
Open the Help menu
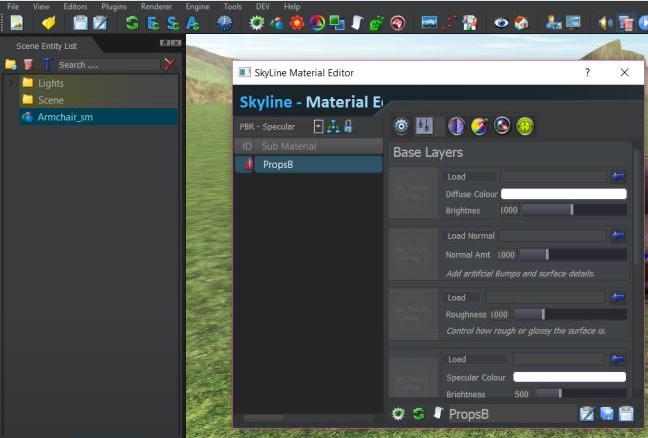[x=292, y=6]
